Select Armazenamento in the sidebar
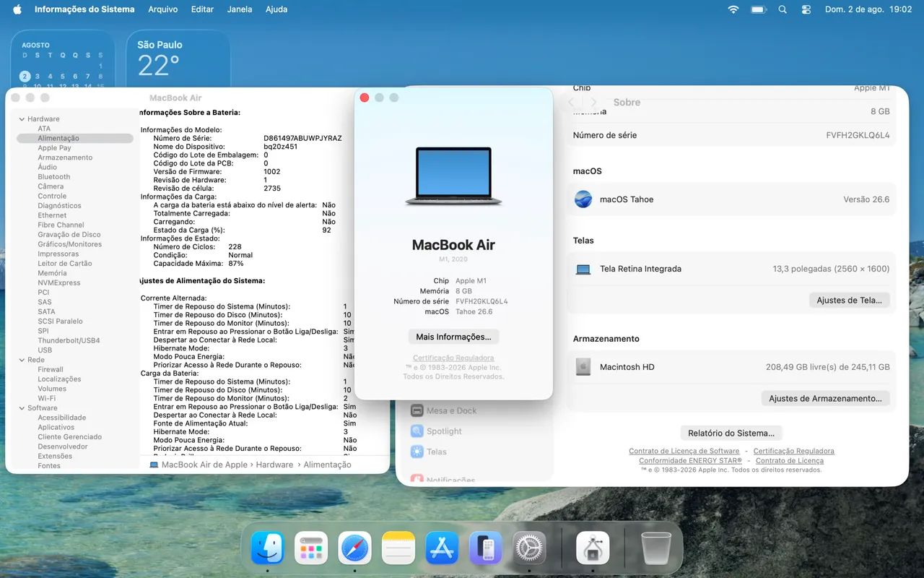Screen dimensions: 924x578 pyautogui.click(x=65, y=158)
